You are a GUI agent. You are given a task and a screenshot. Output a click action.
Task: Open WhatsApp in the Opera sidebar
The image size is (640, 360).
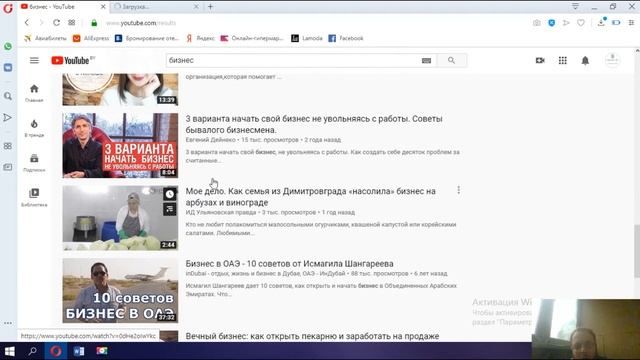pyautogui.click(x=8, y=47)
